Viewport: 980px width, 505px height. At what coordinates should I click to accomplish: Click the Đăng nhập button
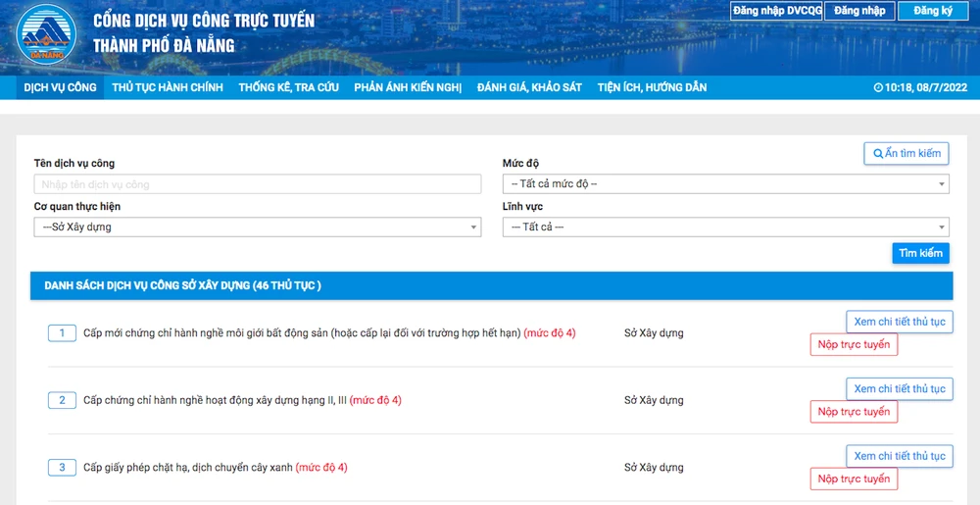(859, 11)
